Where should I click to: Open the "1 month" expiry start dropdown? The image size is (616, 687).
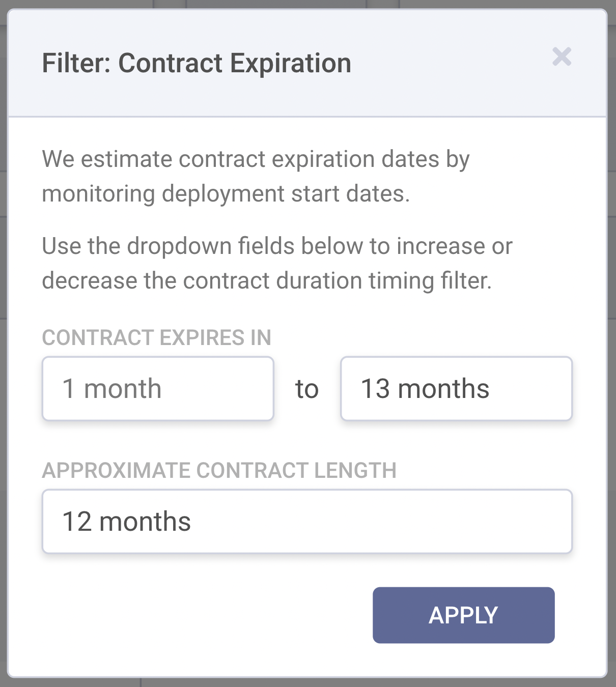[x=158, y=389]
